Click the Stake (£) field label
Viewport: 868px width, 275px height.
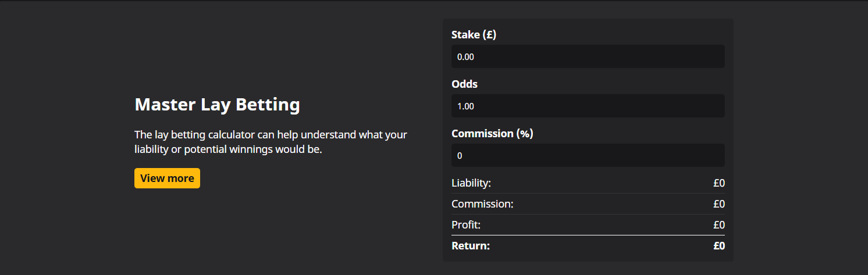click(x=474, y=35)
